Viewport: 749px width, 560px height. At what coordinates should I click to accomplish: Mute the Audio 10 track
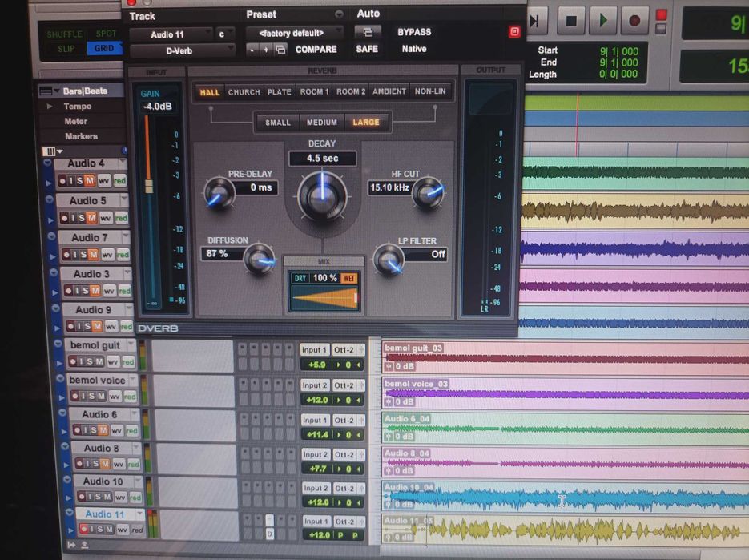coord(107,497)
